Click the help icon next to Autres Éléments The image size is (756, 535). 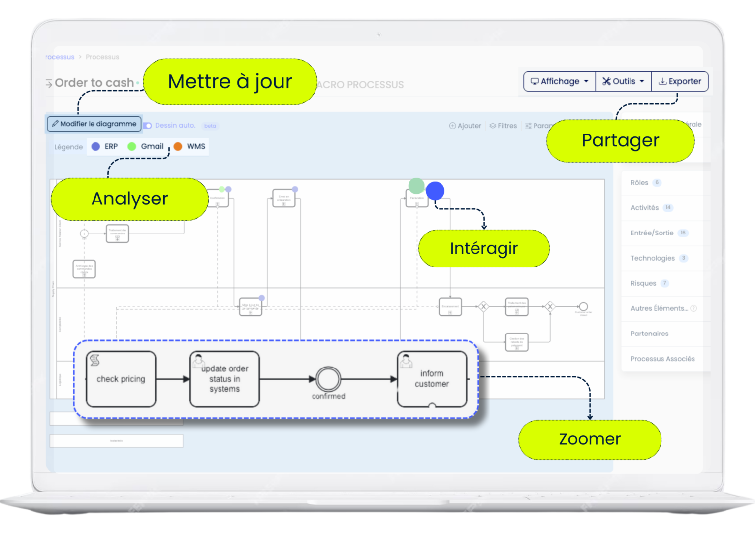693,308
